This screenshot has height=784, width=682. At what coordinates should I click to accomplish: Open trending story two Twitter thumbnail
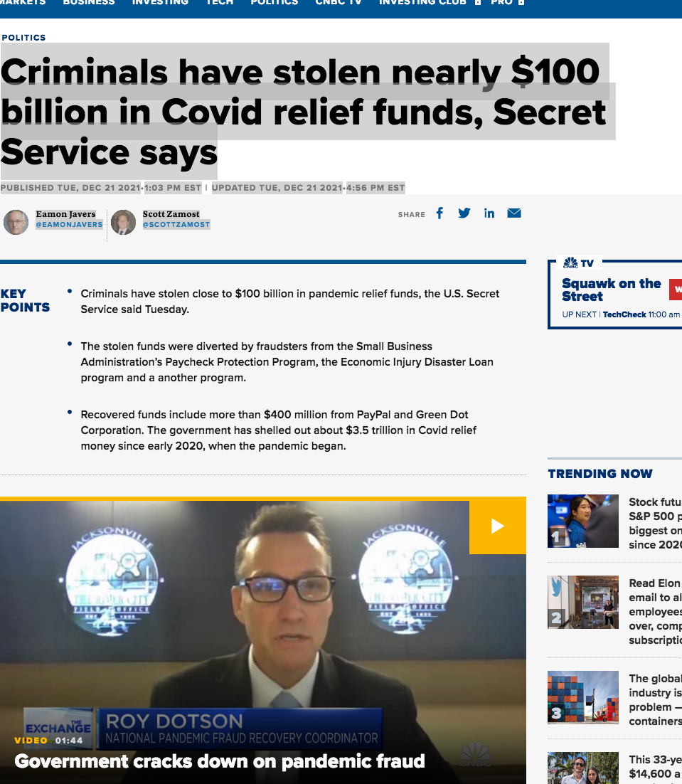tap(583, 602)
